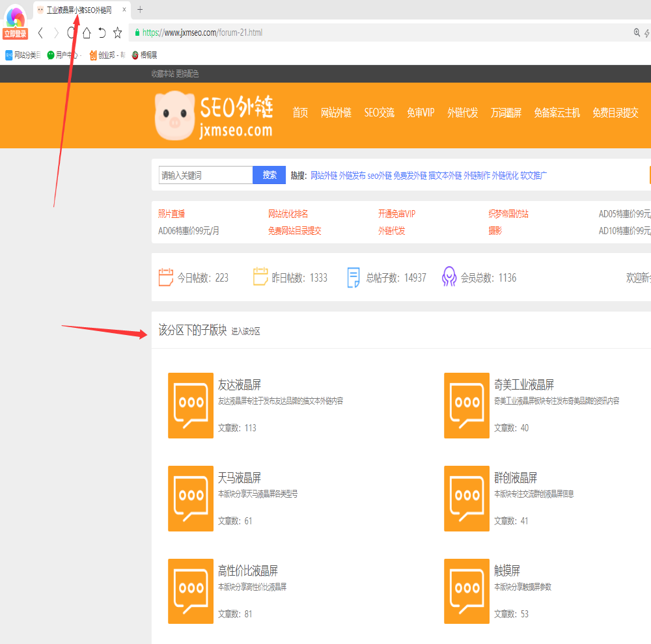651x644 pixels.
Task: Open the 群创液晶屏 sub-forum title
Action: pyautogui.click(x=516, y=477)
